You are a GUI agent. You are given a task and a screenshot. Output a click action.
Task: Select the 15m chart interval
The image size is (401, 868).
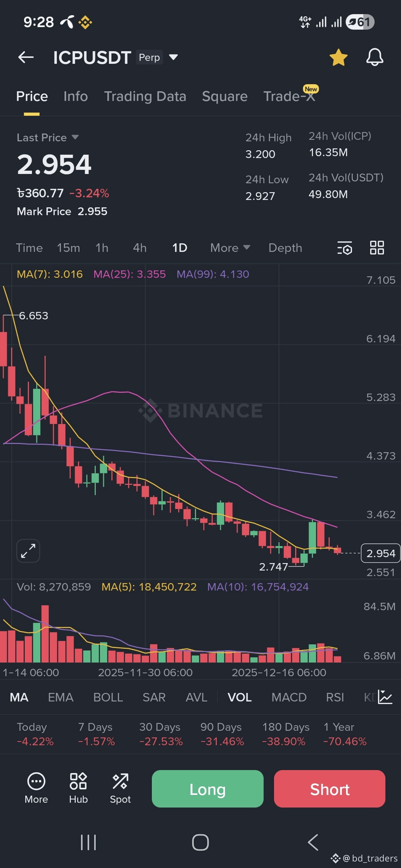[68, 248]
